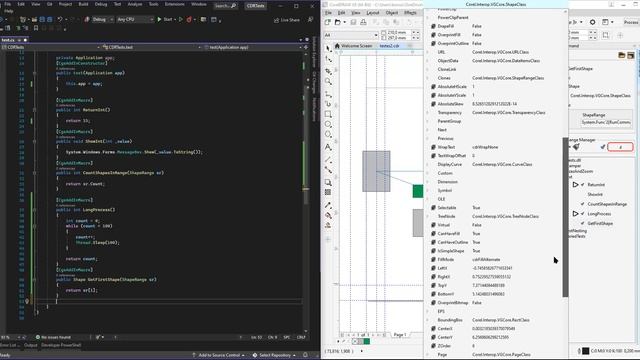Image resolution: width=640 pixels, height=360 pixels.
Task: Open Visual Studio Build menu
Action: tap(83, 4)
